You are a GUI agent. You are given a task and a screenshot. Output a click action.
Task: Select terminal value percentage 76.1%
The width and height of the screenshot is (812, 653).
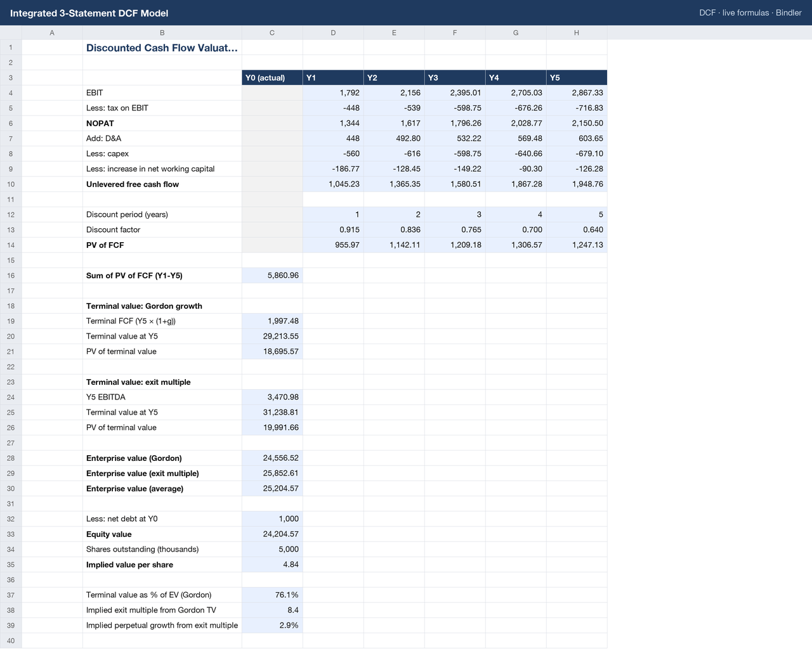[272, 595]
